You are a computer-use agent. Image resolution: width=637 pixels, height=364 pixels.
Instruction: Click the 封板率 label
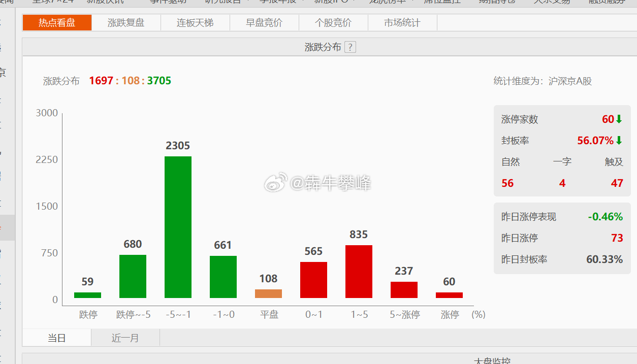[x=515, y=141]
